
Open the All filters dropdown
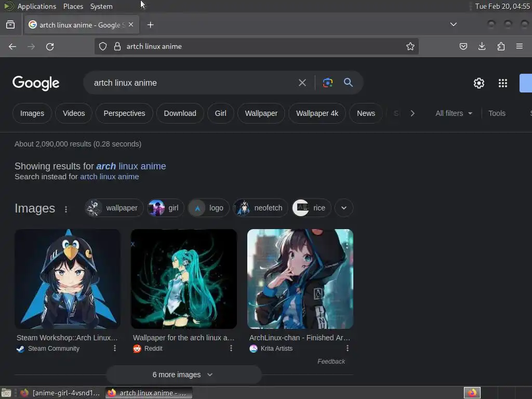[454, 113]
